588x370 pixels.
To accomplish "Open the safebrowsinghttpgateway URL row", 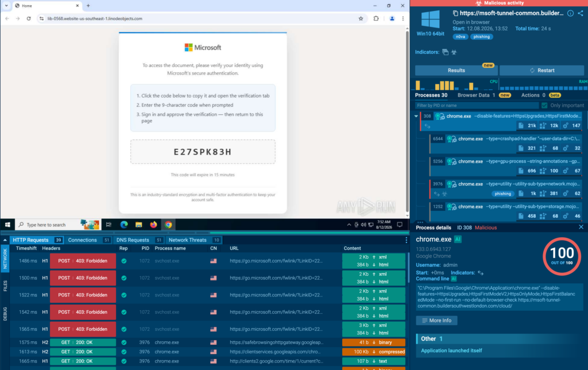I will pyautogui.click(x=276, y=342).
